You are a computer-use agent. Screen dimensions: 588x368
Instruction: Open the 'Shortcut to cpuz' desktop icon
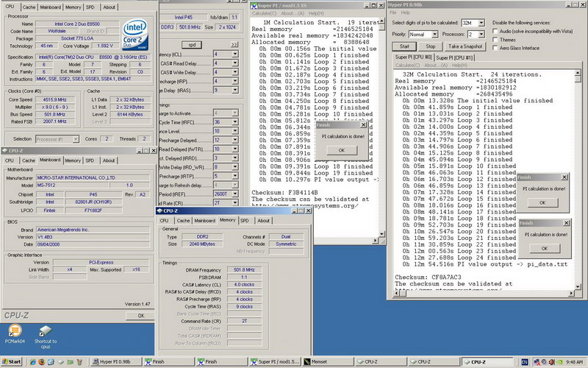[x=45, y=331]
